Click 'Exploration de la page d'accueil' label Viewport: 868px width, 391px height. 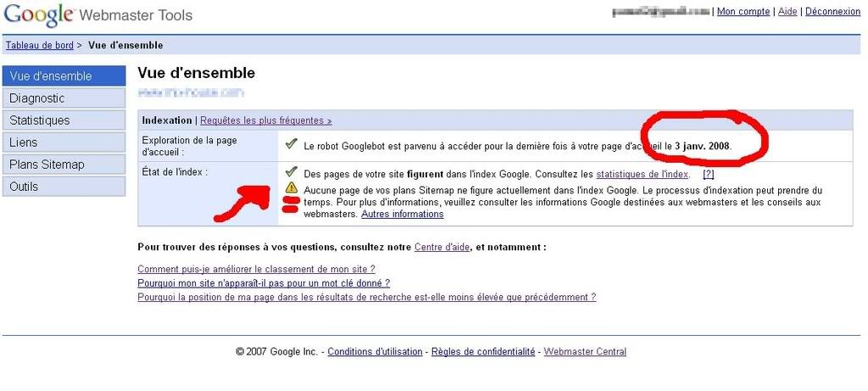(189, 146)
